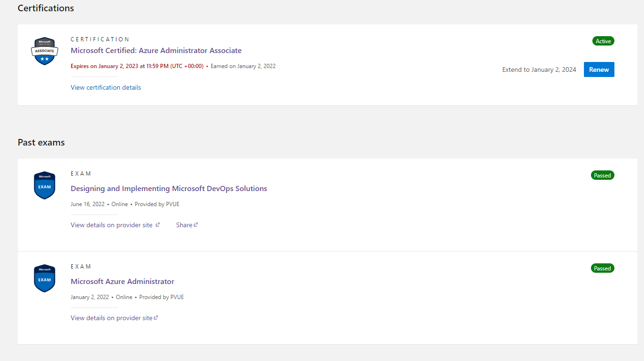This screenshot has height=361, width=644.
Task: Click external-link icon for Azure Administrator exam provider details
Action: 156,318
